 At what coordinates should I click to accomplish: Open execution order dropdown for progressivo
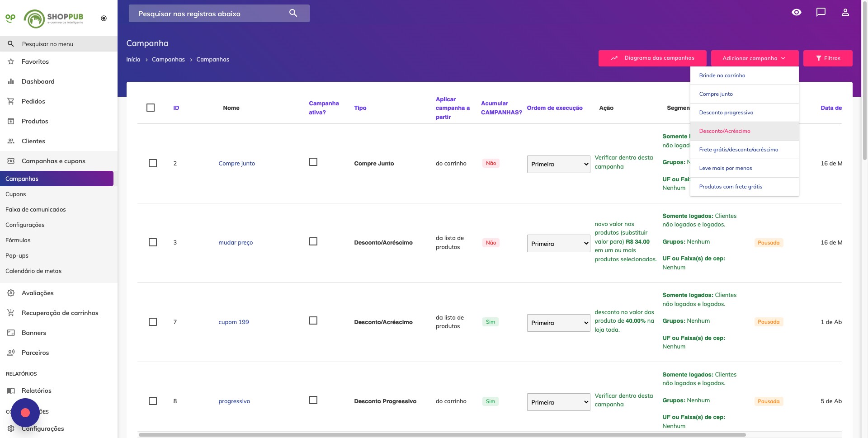pyautogui.click(x=558, y=402)
